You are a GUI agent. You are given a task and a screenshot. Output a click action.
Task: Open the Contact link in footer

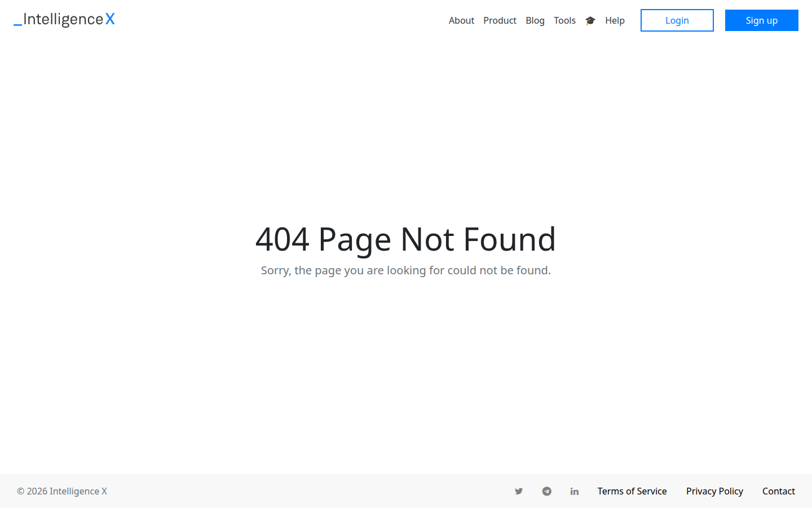779,491
